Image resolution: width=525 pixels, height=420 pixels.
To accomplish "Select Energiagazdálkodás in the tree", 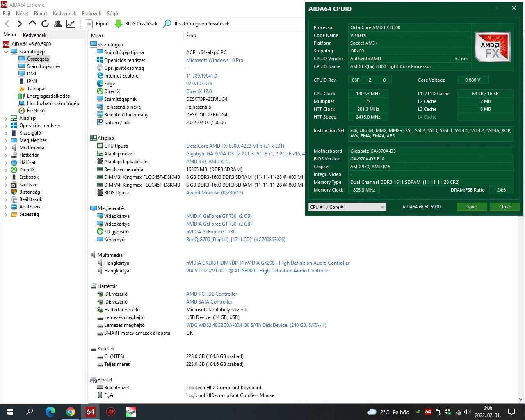I will (48, 96).
